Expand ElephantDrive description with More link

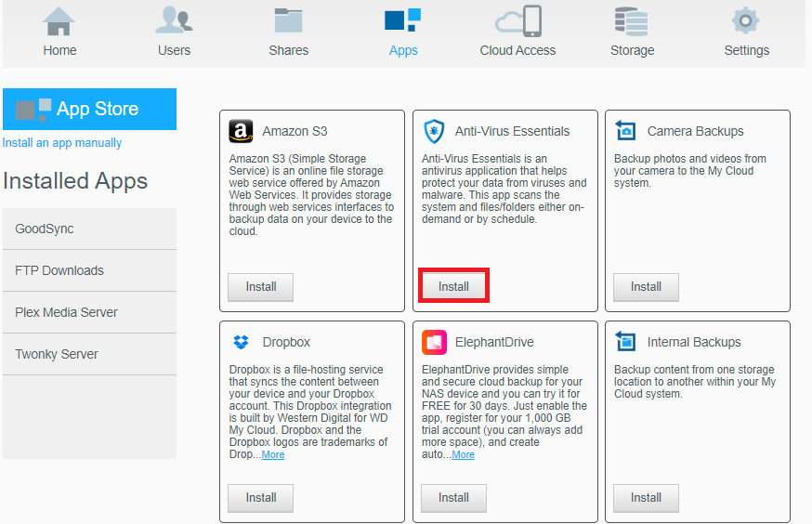[x=463, y=454]
